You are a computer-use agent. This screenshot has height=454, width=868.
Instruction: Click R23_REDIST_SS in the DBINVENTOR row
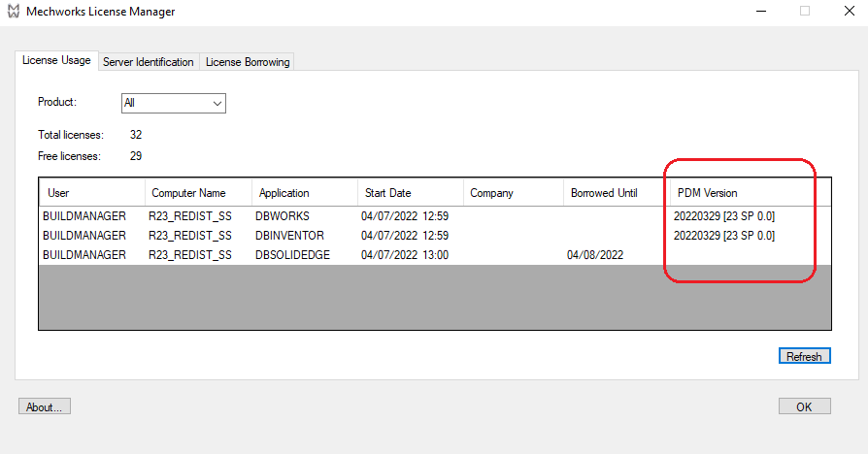pos(190,236)
